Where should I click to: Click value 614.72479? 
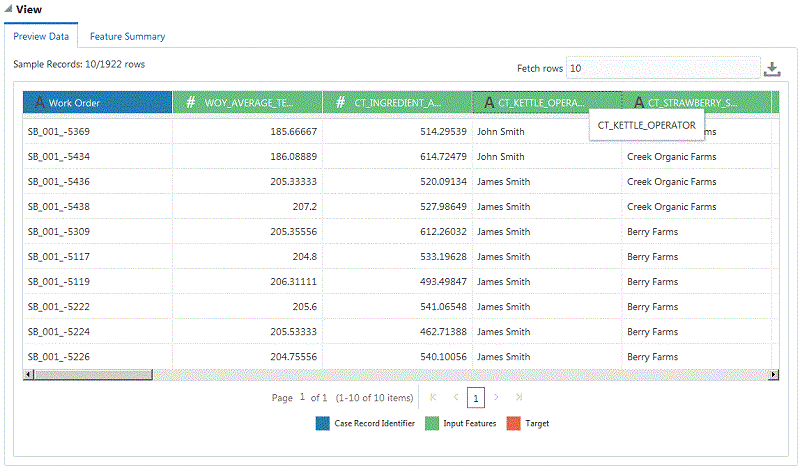click(443, 157)
